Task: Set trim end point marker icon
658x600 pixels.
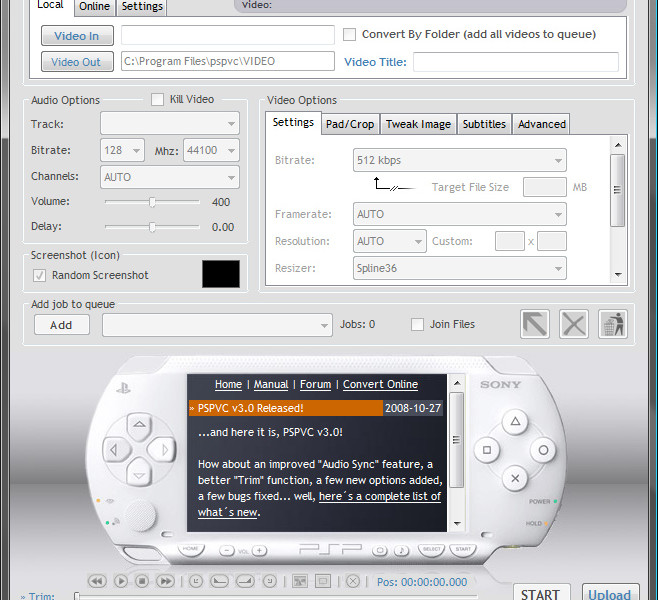Action: 270,581
